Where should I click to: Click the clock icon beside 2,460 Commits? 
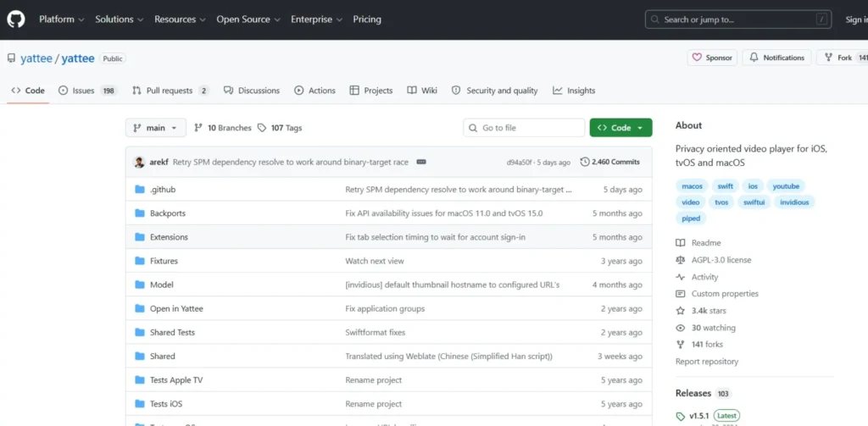(585, 162)
